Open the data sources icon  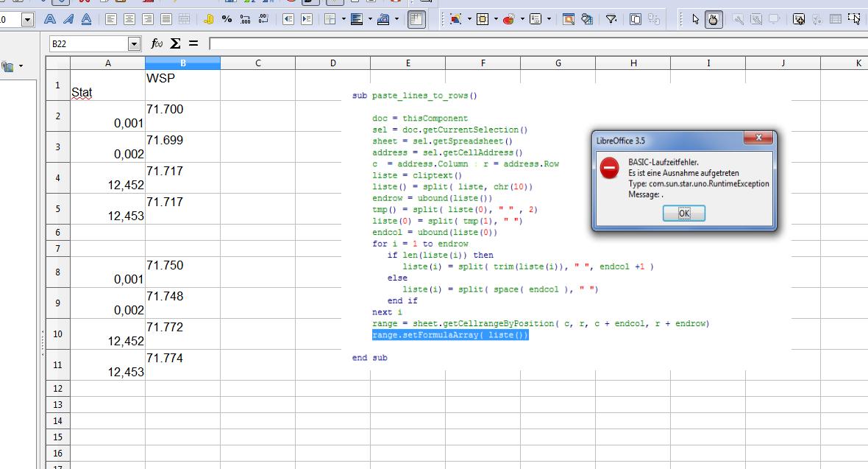point(587,19)
